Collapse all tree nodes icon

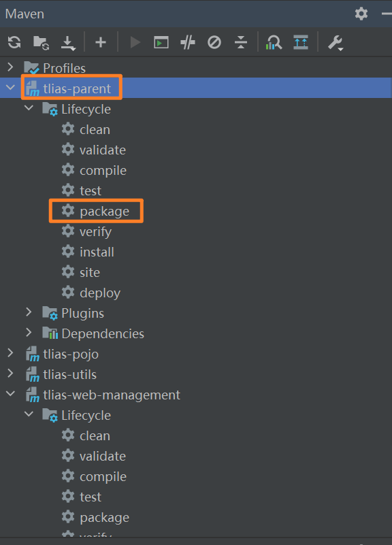[241, 42]
